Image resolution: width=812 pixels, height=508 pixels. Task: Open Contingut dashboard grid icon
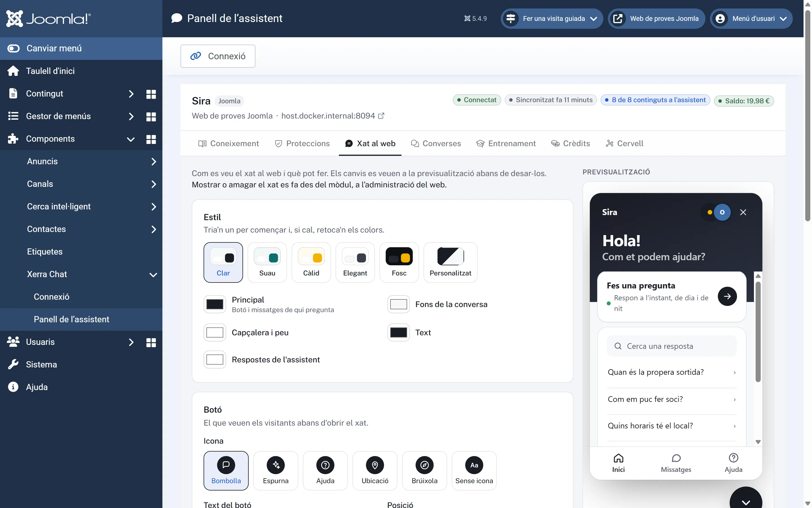click(151, 94)
